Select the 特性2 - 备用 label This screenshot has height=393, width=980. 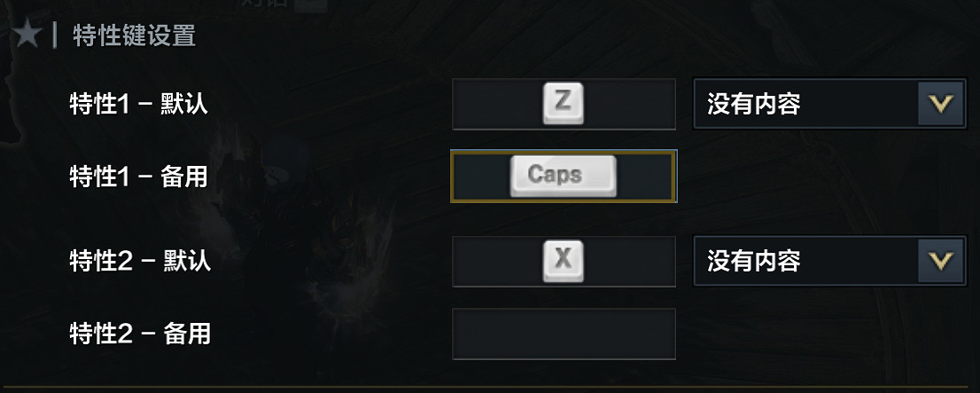(140, 334)
